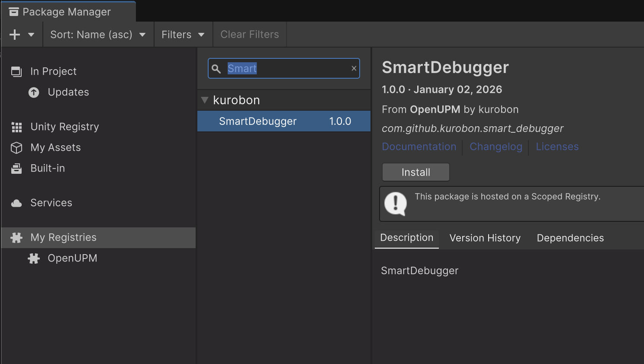This screenshot has height=364, width=644.
Task: Click the plus add package icon
Action: [x=15, y=35]
